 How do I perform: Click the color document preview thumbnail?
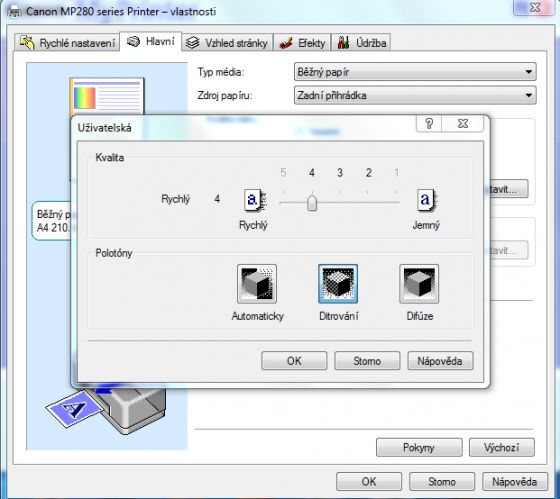coord(107,96)
